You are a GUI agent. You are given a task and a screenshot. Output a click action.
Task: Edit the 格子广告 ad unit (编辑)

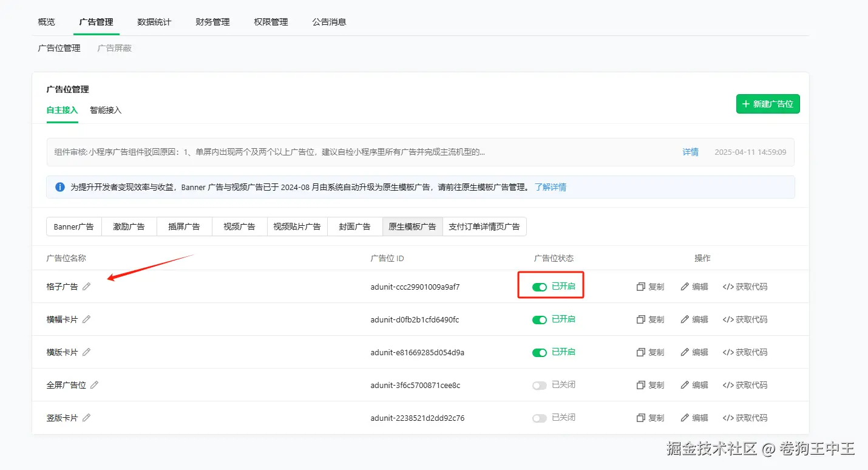coord(694,287)
